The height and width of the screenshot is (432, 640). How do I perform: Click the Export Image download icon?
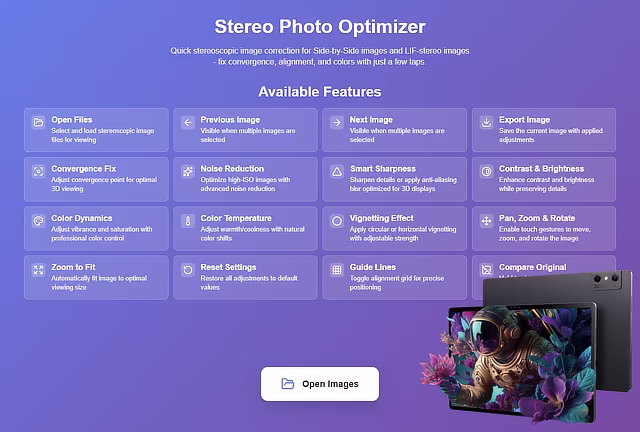[x=486, y=122]
